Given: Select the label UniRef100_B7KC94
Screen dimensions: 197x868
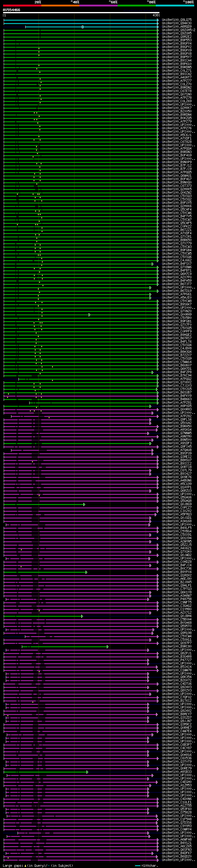Looking at the screenshot, I should (176, 375).
